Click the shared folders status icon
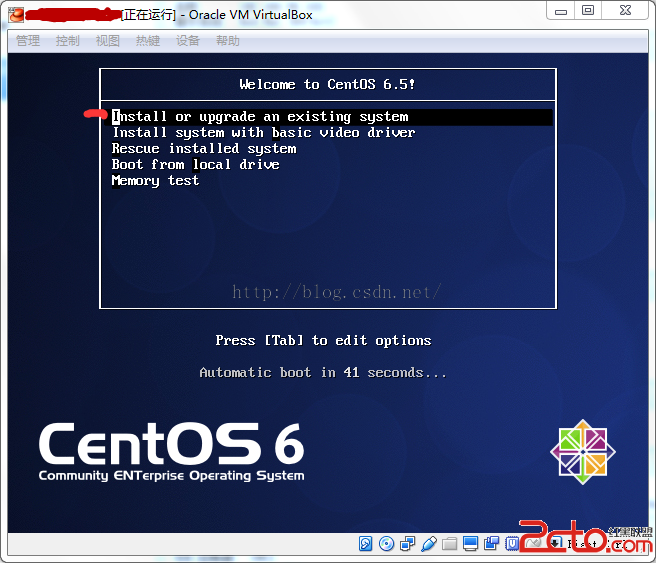 (x=449, y=543)
